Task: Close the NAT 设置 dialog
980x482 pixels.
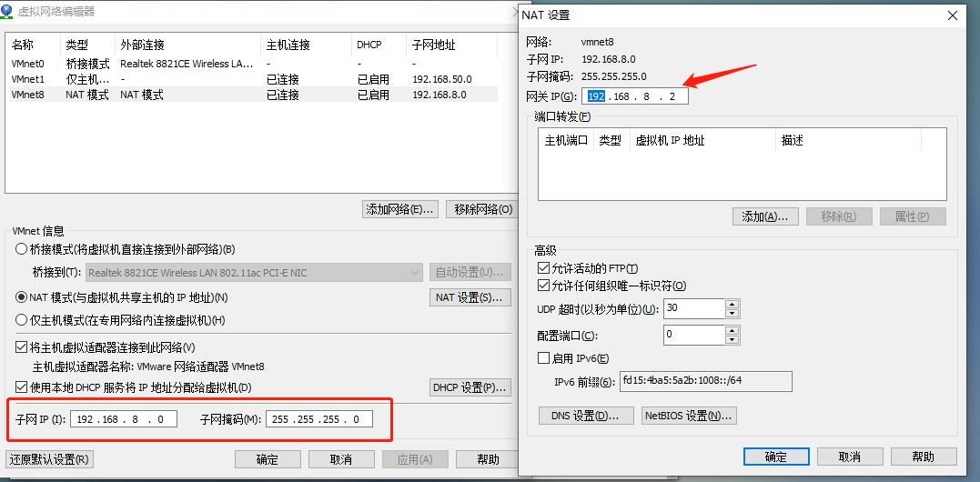Action: [953, 15]
